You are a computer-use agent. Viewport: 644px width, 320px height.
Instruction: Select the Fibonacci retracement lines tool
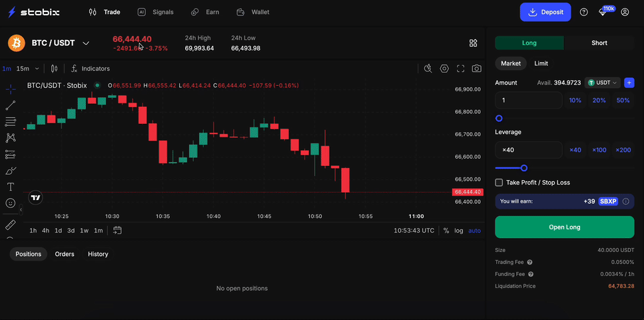[x=11, y=122]
